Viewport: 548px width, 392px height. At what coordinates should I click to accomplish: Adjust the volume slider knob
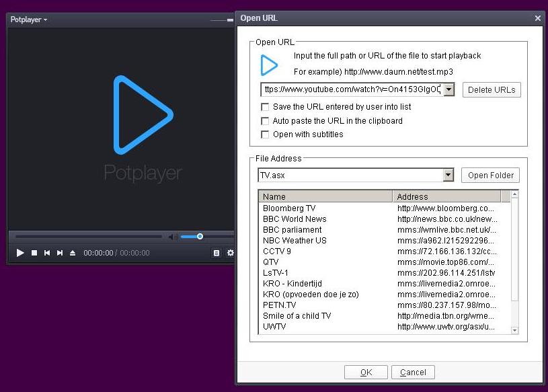[200, 237]
